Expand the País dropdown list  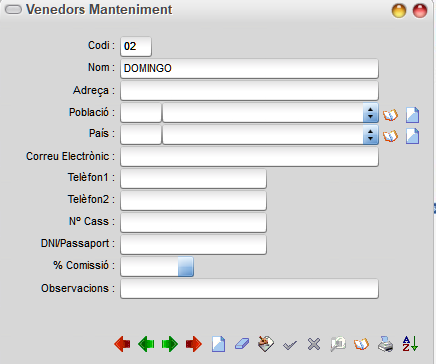(371, 135)
